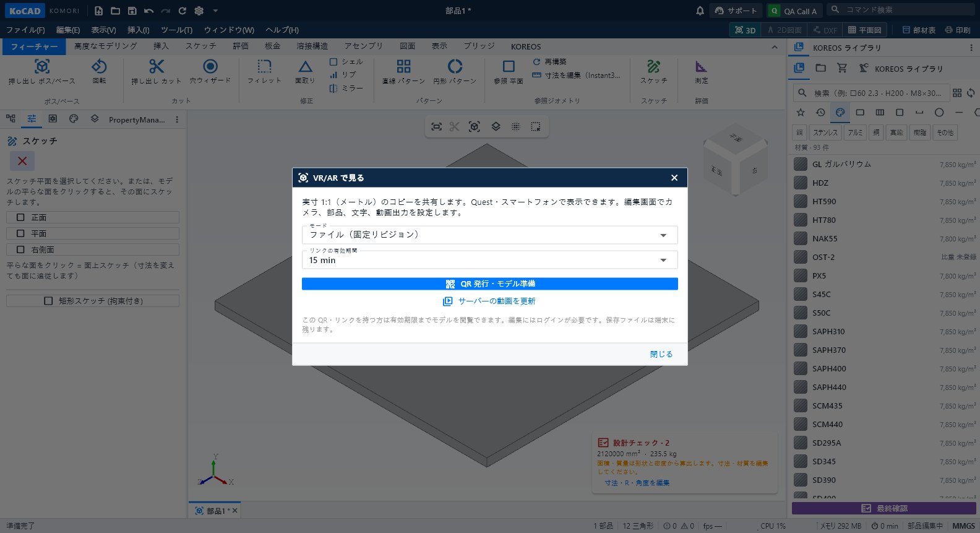Open the ツール(T) menu

pos(177,30)
